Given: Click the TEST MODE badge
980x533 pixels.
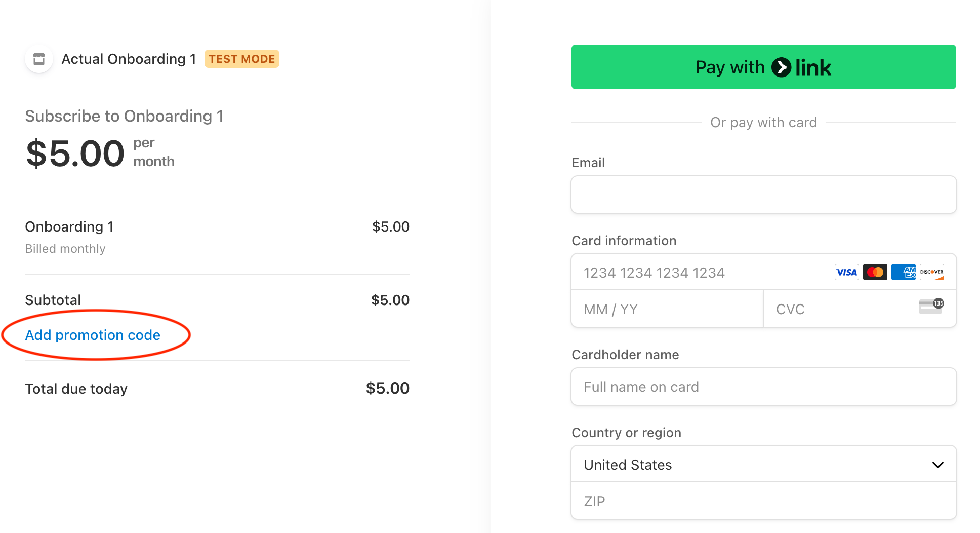Looking at the screenshot, I should (242, 59).
